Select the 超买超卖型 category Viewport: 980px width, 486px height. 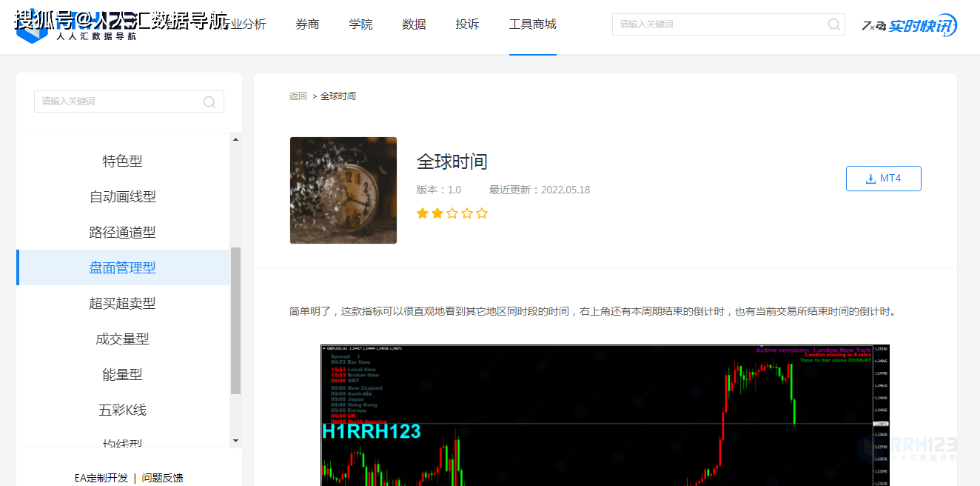pyautogui.click(x=122, y=303)
